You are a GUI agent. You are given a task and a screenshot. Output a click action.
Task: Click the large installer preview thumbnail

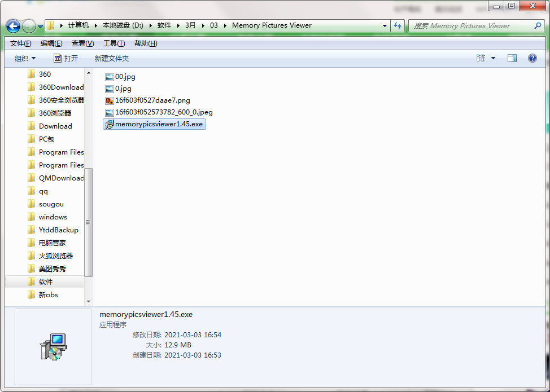point(53,347)
